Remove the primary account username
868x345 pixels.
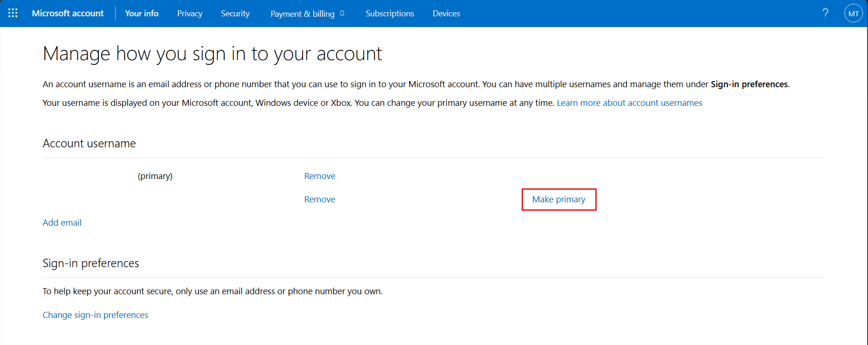[x=320, y=176]
